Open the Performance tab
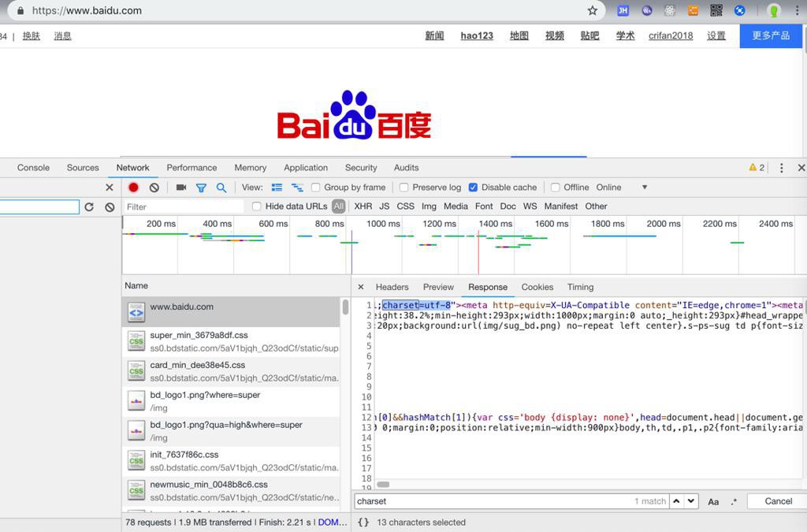 (x=192, y=168)
